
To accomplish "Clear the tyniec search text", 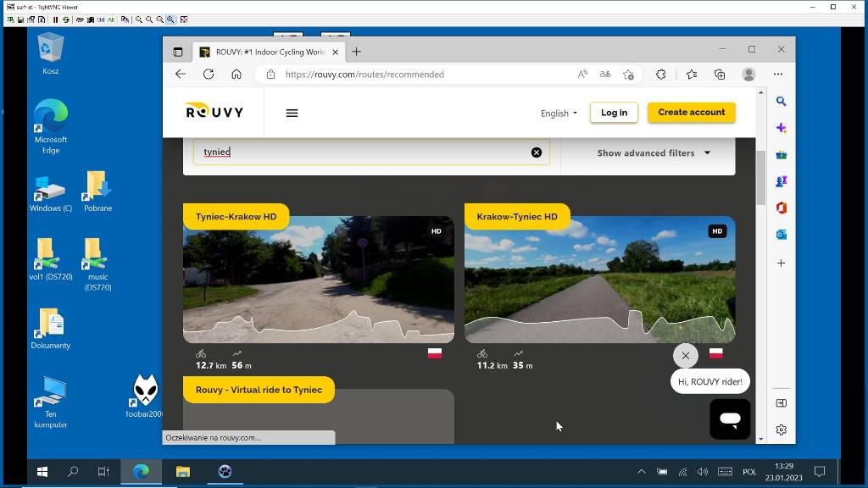I will tap(536, 152).
